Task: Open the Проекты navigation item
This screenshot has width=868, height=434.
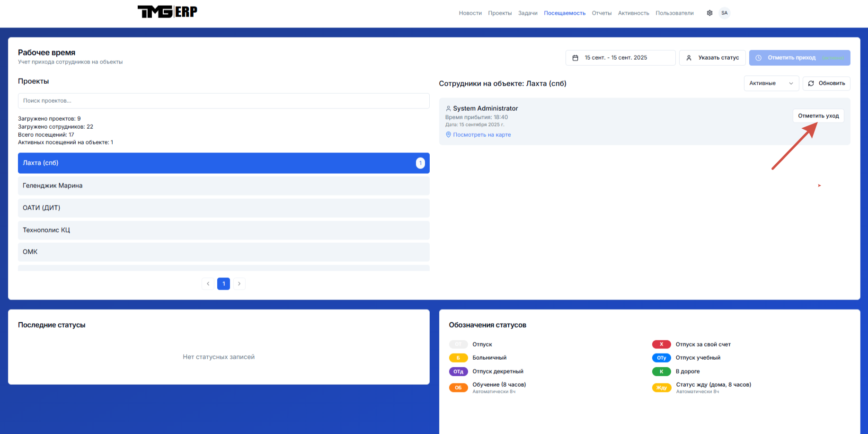Action: click(x=500, y=13)
